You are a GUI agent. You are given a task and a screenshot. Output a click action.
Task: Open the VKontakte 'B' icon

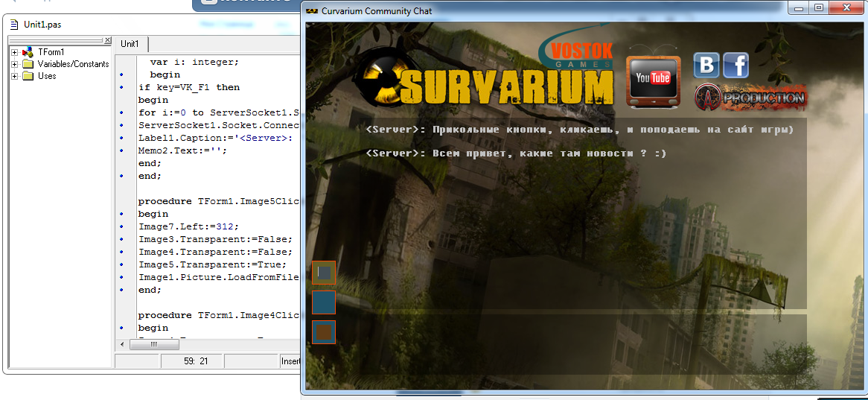point(706,66)
